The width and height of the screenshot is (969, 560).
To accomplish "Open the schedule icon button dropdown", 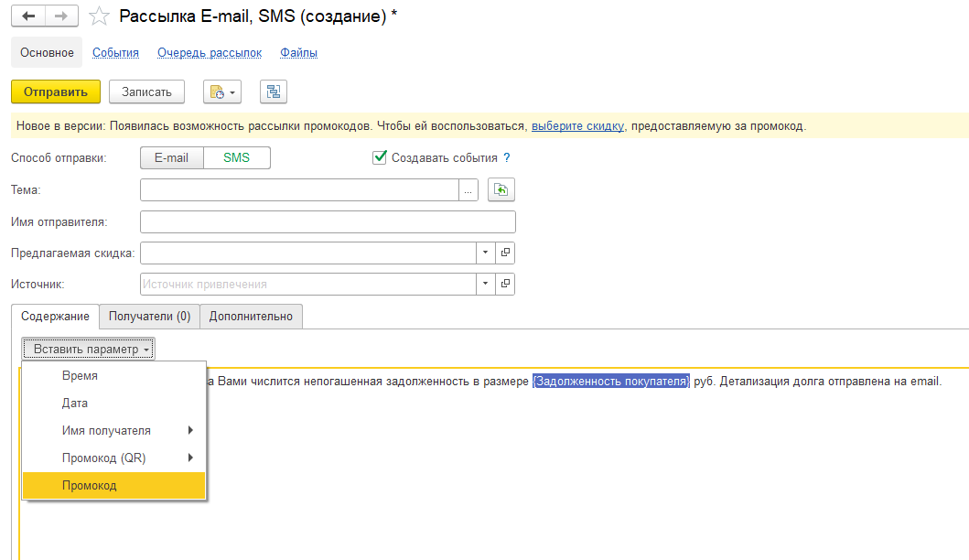I will (223, 92).
